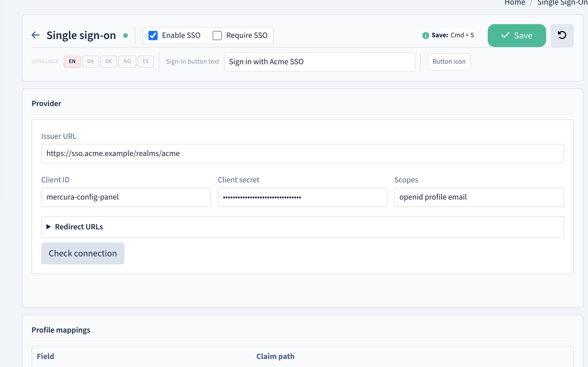Click the Button icon button
The width and height of the screenshot is (588, 367).
click(449, 62)
